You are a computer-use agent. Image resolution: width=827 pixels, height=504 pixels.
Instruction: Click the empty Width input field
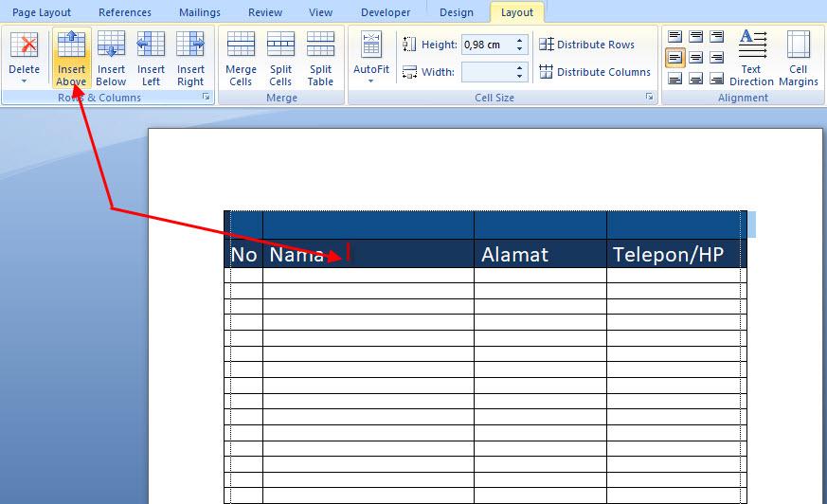pyautogui.click(x=487, y=72)
